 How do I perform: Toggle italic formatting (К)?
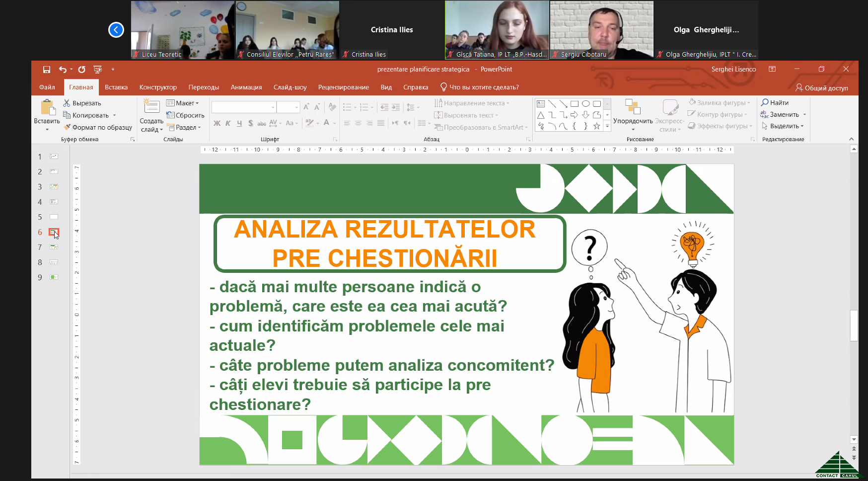(x=228, y=123)
